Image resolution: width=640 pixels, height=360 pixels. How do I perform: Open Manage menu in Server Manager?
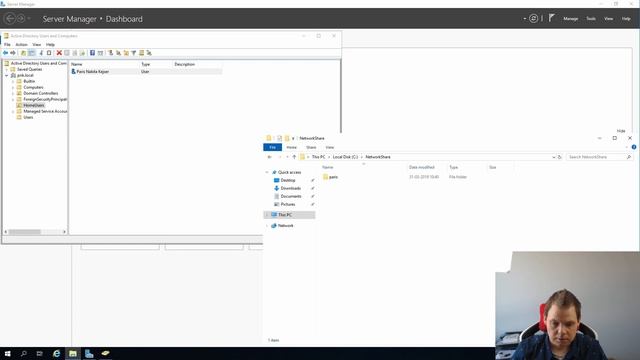(571, 19)
